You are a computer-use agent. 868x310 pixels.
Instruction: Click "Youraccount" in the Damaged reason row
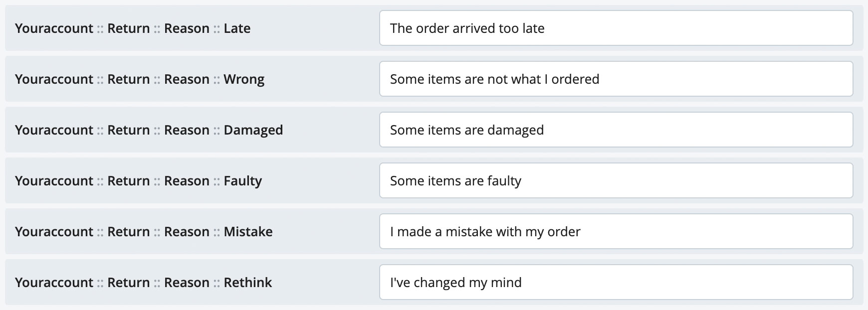54,130
